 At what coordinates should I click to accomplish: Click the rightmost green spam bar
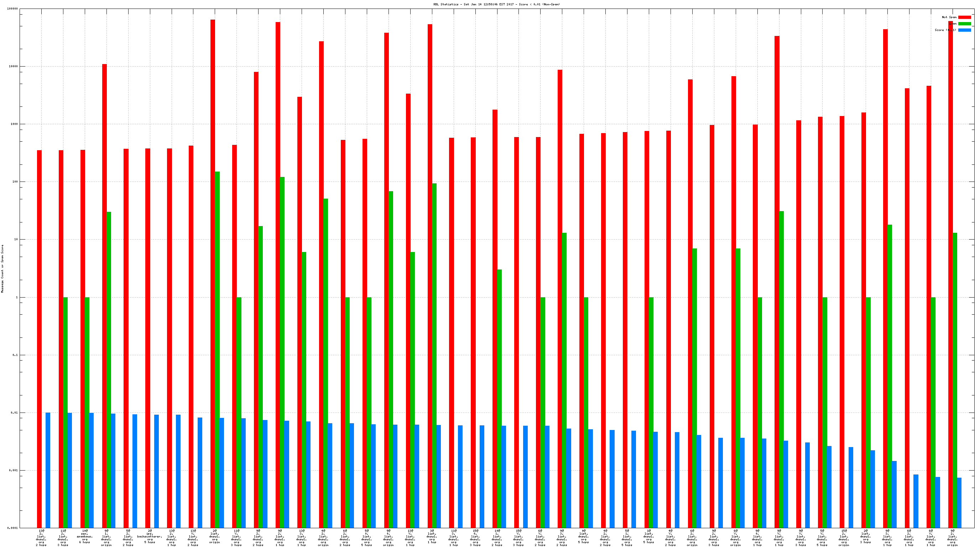pos(954,380)
